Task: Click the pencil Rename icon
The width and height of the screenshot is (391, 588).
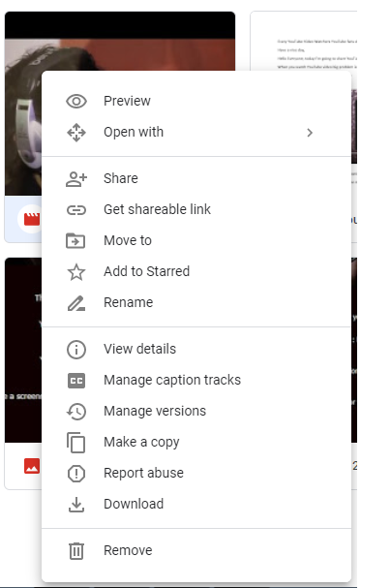Action: (x=76, y=303)
